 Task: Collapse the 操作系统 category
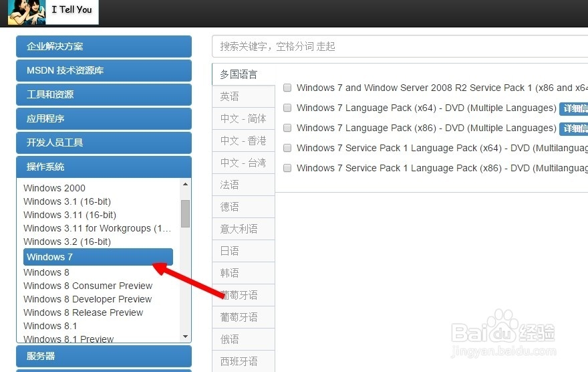point(104,167)
